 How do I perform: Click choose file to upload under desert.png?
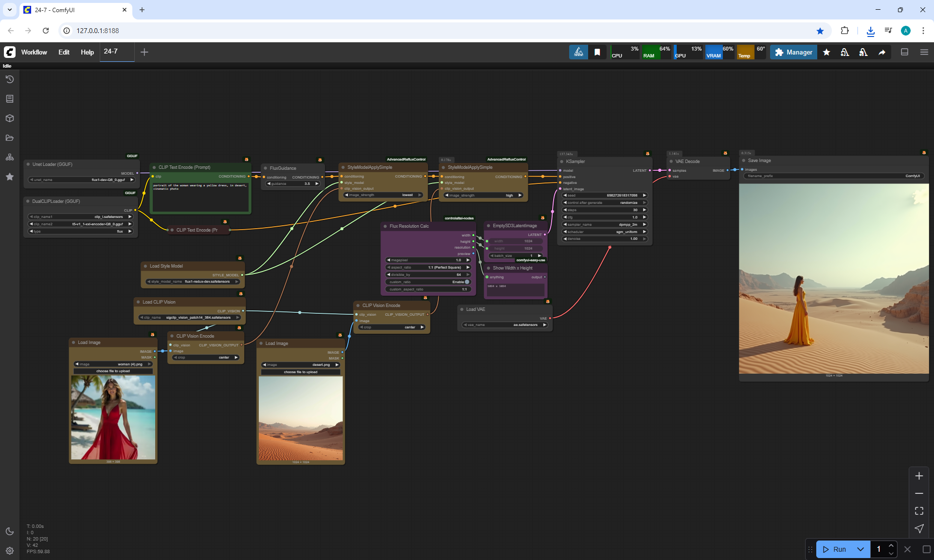pos(301,372)
